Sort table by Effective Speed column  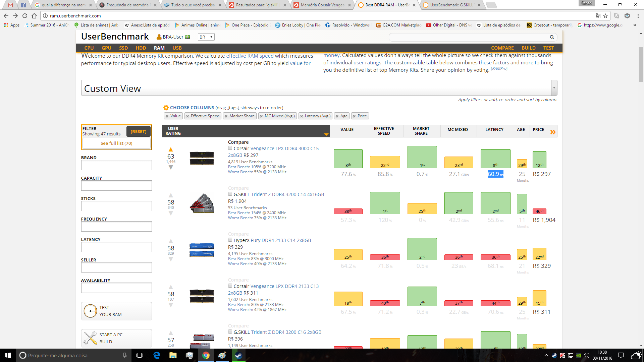384,131
